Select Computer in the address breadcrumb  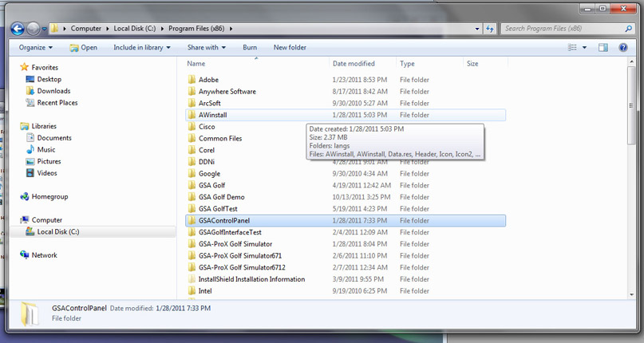click(86, 29)
